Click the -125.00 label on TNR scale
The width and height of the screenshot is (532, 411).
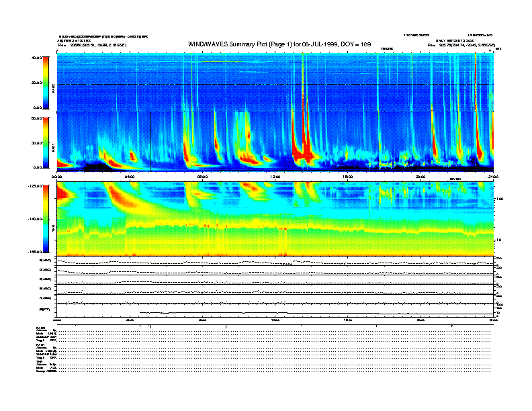coord(35,185)
